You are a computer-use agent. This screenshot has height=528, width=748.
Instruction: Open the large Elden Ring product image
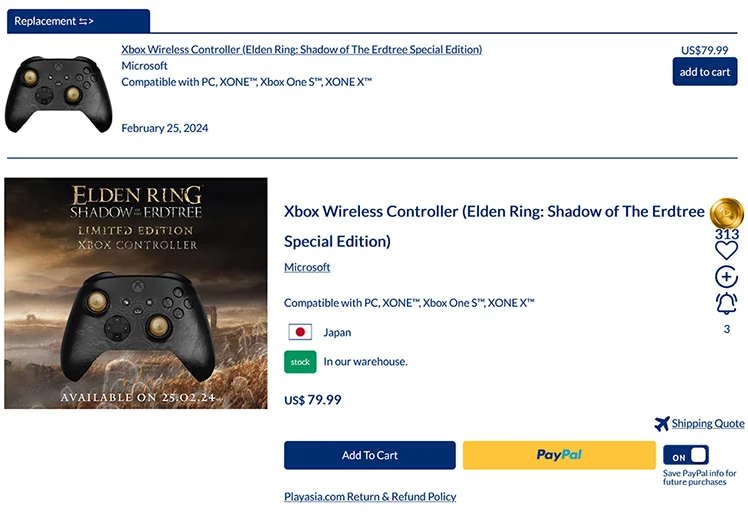[x=136, y=293]
